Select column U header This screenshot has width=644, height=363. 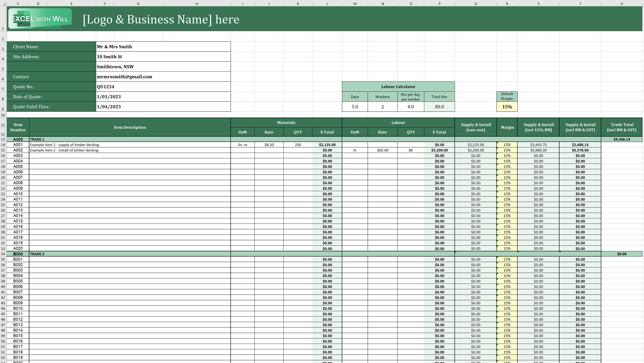[x=622, y=4]
